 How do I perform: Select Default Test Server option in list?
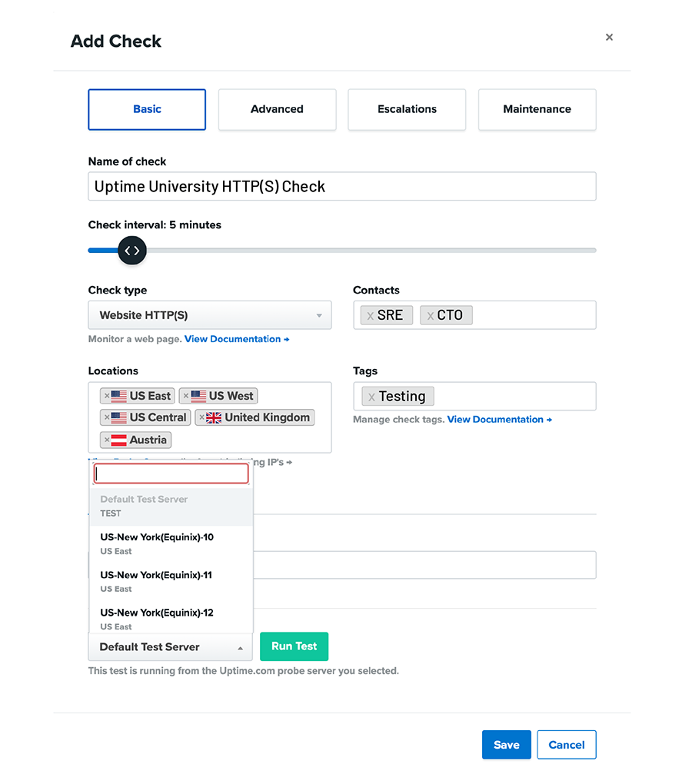point(171,506)
